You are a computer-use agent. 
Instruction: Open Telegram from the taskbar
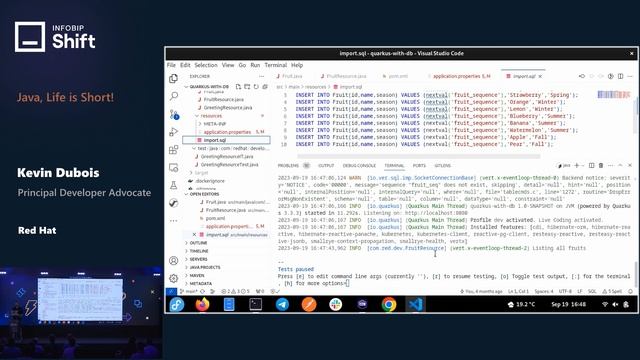[x=282, y=304]
